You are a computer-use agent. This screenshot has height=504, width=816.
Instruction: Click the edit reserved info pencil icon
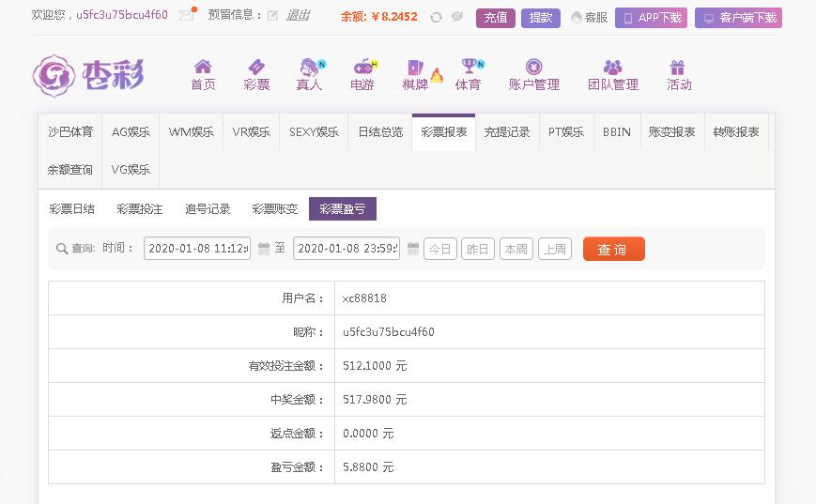(272, 16)
